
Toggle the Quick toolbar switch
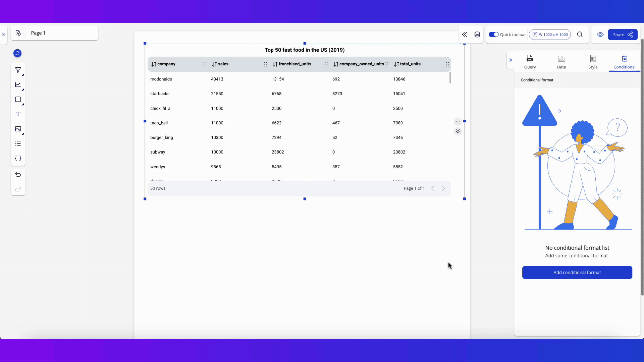tap(493, 35)
